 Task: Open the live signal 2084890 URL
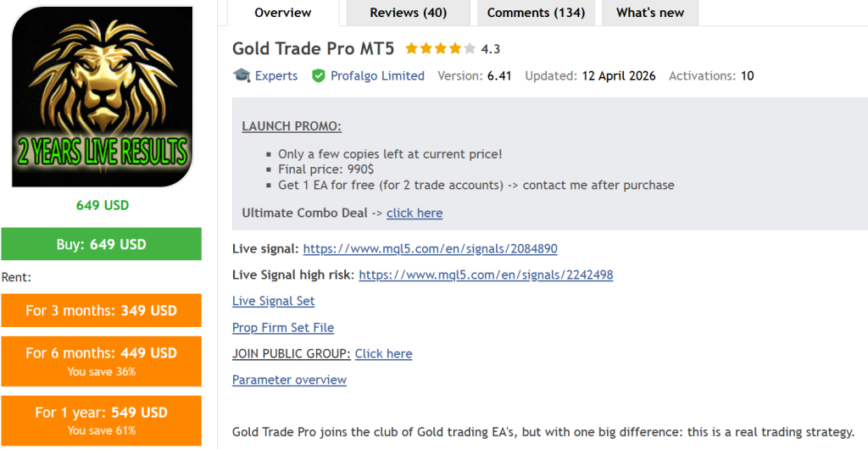coord(430,249)
